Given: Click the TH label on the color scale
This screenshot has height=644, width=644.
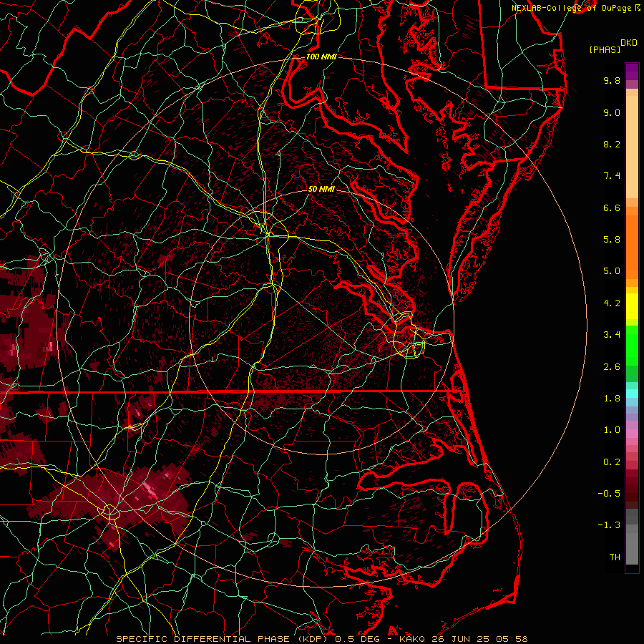Looking at the screenshot, I should 615,557.
